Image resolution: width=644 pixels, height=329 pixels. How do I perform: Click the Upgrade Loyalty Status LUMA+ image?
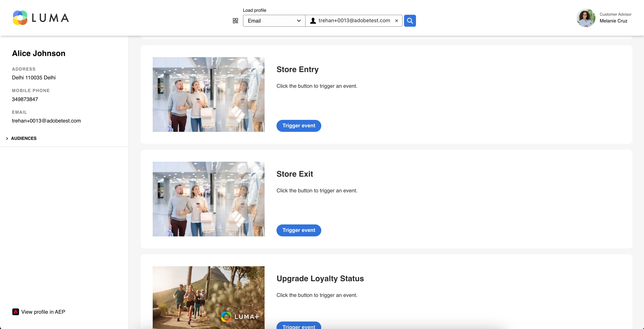point(208,297)
